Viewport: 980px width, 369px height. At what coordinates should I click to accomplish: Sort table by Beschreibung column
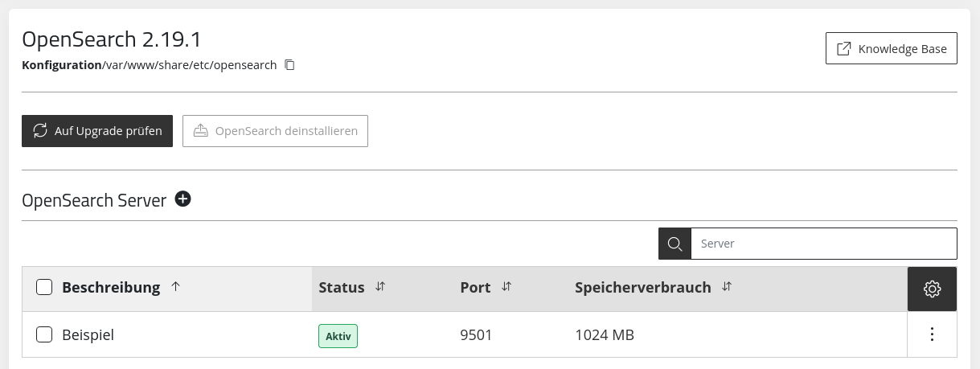tap(121, 288)
